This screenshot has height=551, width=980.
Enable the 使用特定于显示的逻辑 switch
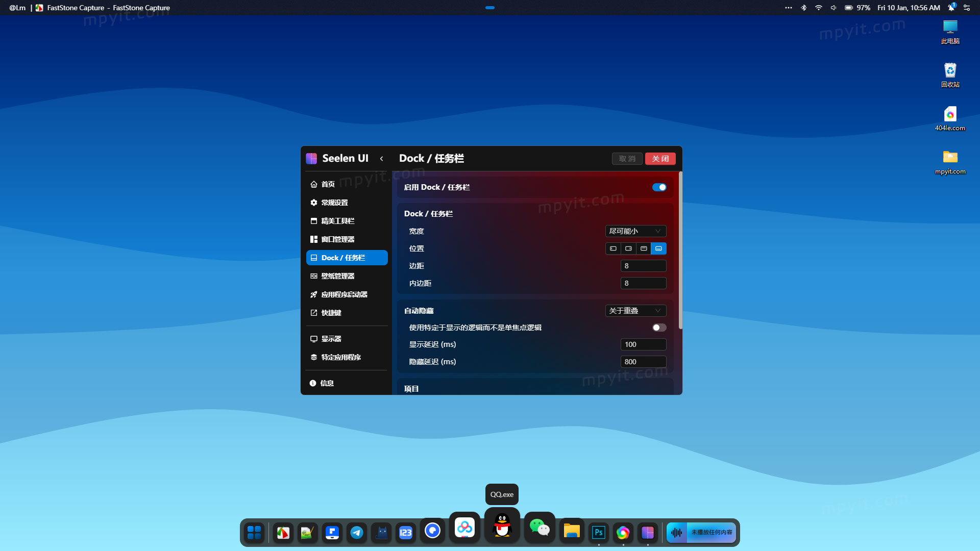click(659, 328)
